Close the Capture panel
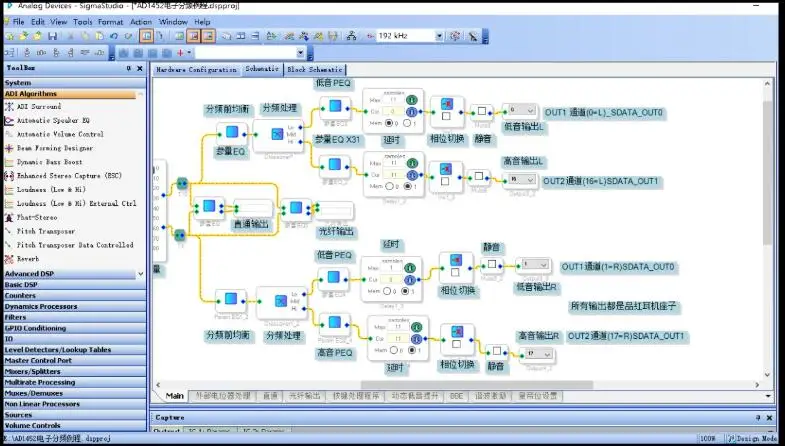This screenshot has width=785, height=446. [769, 417]
